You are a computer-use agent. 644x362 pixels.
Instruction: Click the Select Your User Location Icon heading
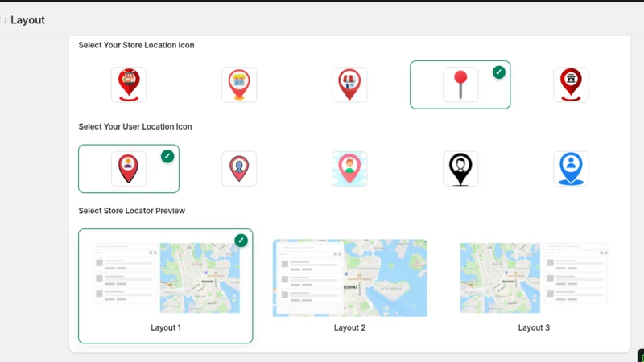(135, 126)
